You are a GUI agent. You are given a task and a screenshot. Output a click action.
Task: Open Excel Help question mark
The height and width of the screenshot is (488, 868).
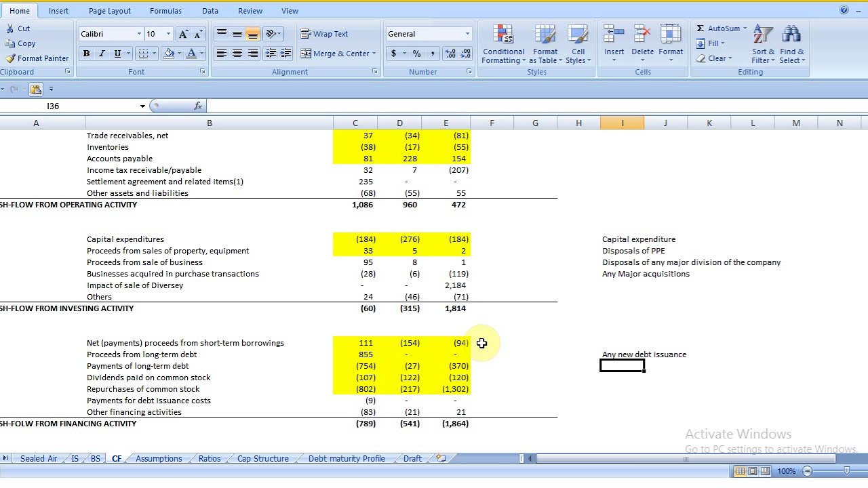(844, 10)
